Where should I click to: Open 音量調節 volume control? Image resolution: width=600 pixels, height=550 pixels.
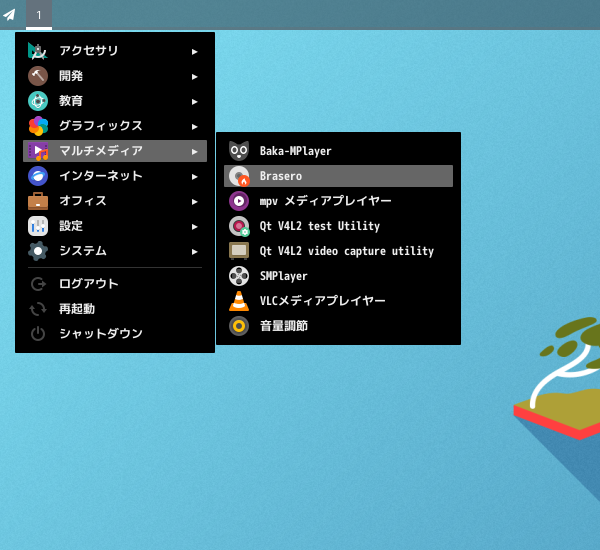click(x=338, y=326)
